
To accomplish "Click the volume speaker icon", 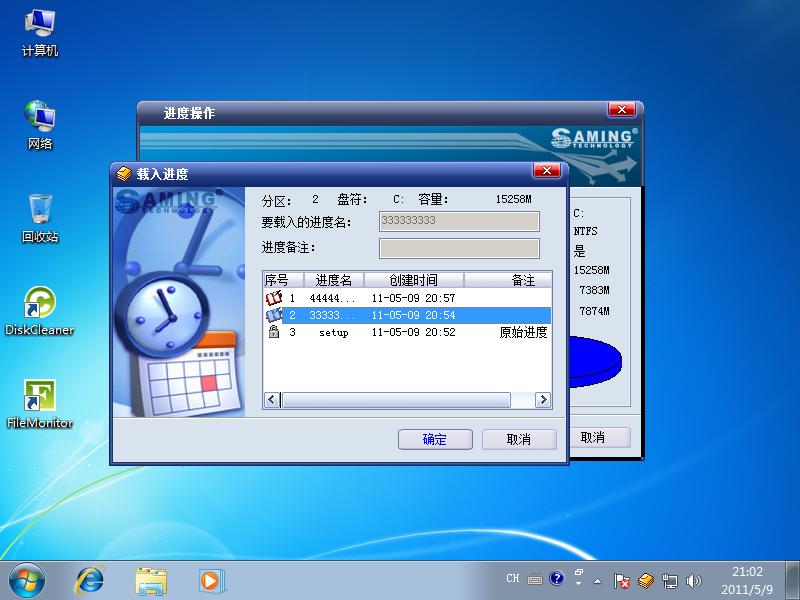I will (x=693, y=579).
